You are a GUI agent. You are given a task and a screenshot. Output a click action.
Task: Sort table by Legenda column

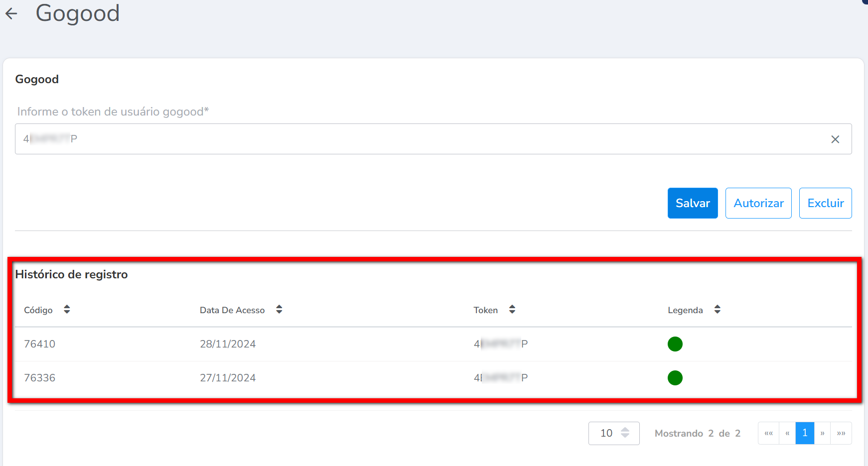[717, 310]
